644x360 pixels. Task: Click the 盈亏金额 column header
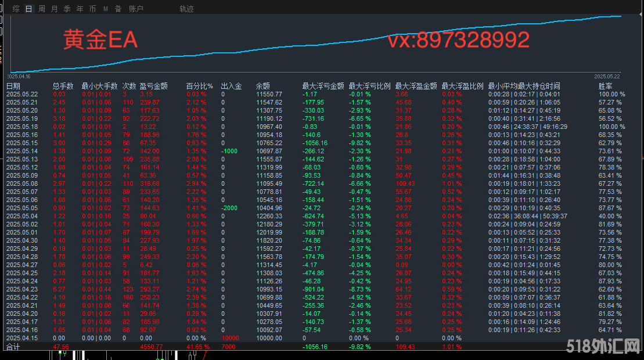tap(153, 86)
